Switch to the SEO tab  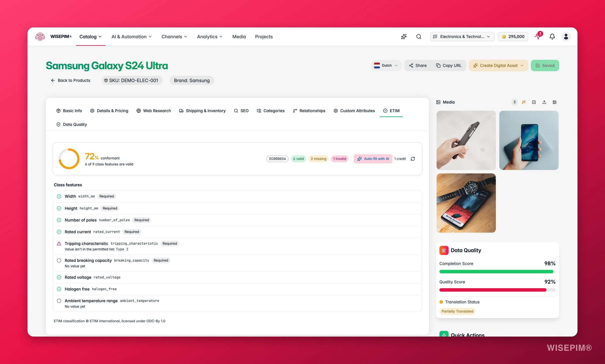(x=241, y=111)
